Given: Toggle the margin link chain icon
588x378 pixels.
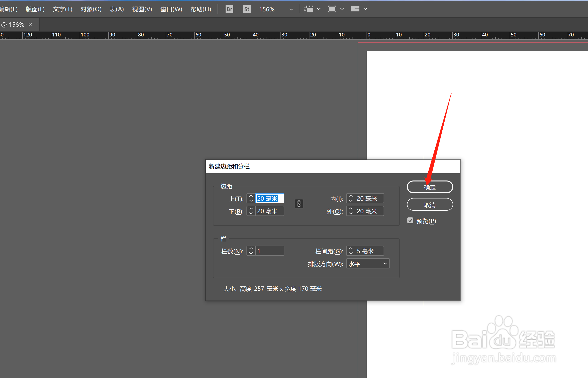Looking at the screenshot, I should pyautogui.click(x=299, y=204).
